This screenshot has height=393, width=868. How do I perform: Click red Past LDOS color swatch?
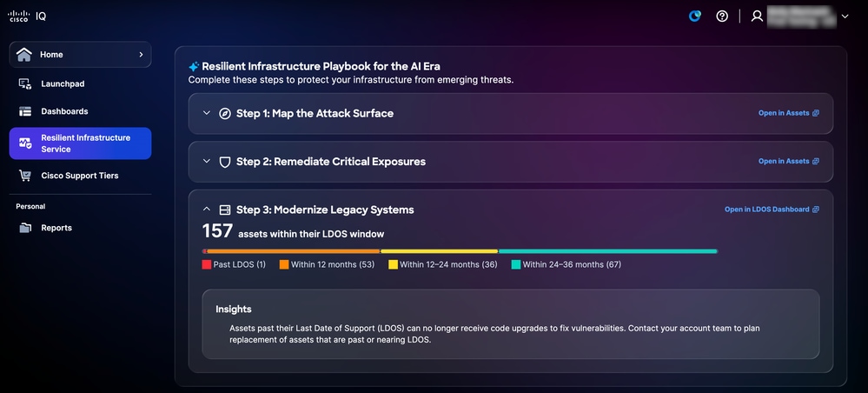(207, 265)
